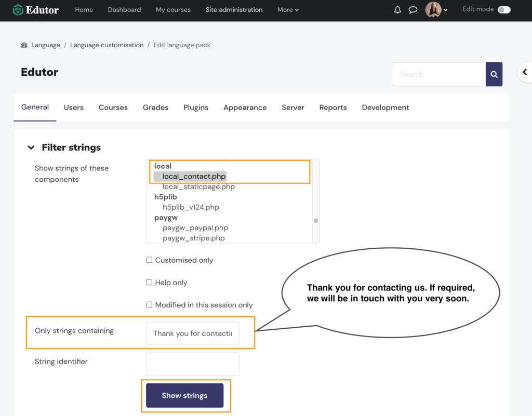Open the Site administration menu
This screenshot has height=416, width=532.
(234, 9)
